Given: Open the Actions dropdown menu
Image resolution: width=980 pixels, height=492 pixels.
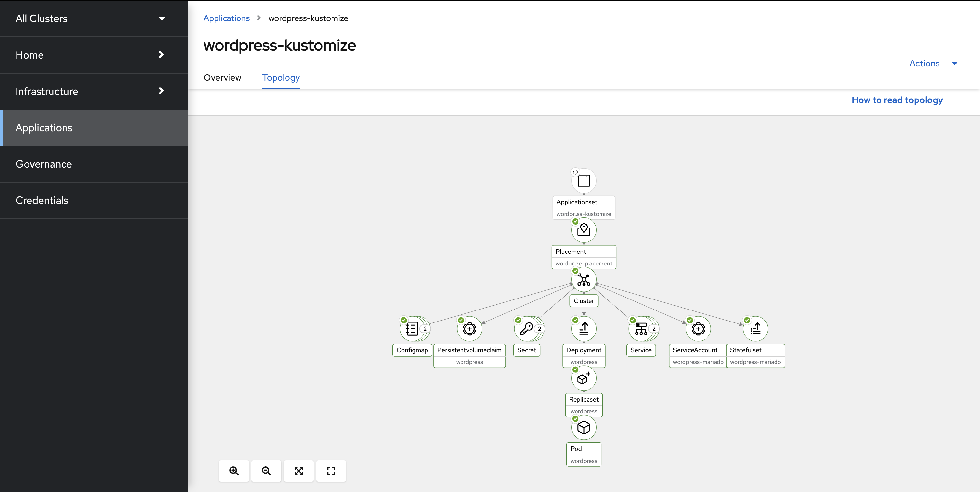Looking at the screenshot, I should (x=932, y=63).
